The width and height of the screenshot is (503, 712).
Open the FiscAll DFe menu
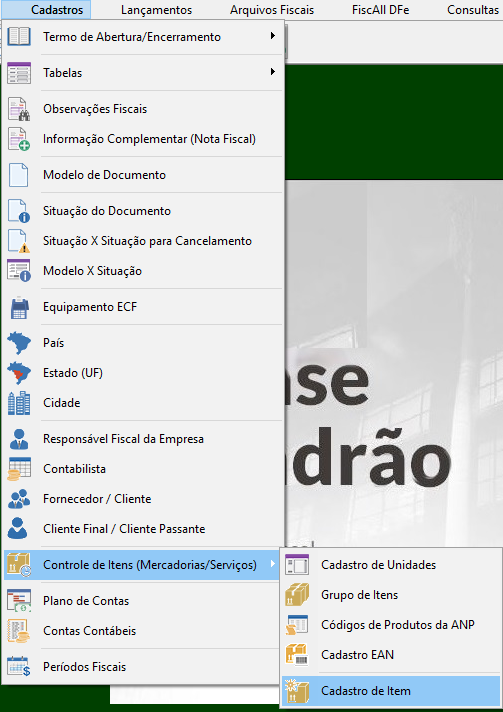(380, 10)
